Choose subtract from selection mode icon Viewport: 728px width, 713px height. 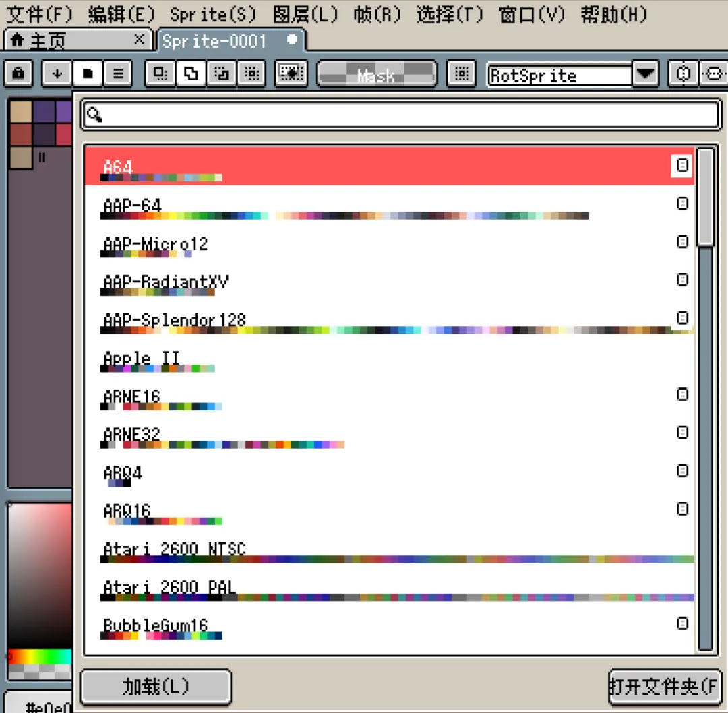point(221,73)
